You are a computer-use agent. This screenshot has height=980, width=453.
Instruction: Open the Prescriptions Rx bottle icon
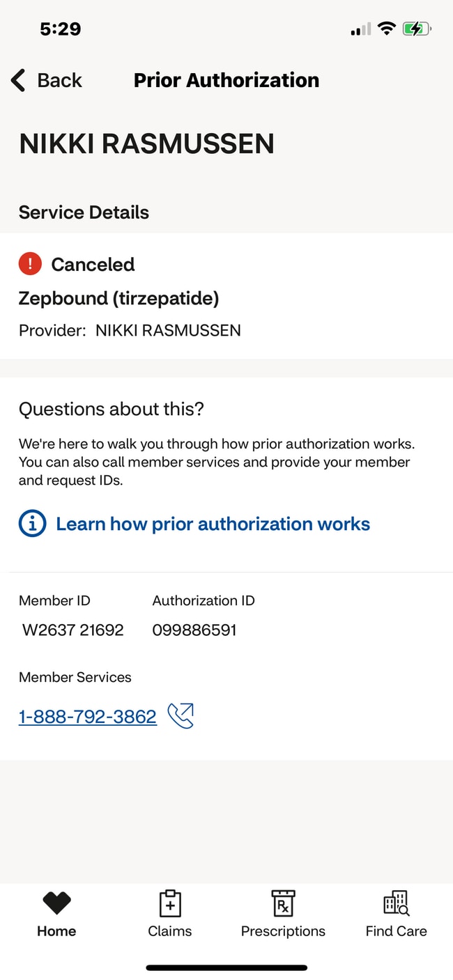283,903
